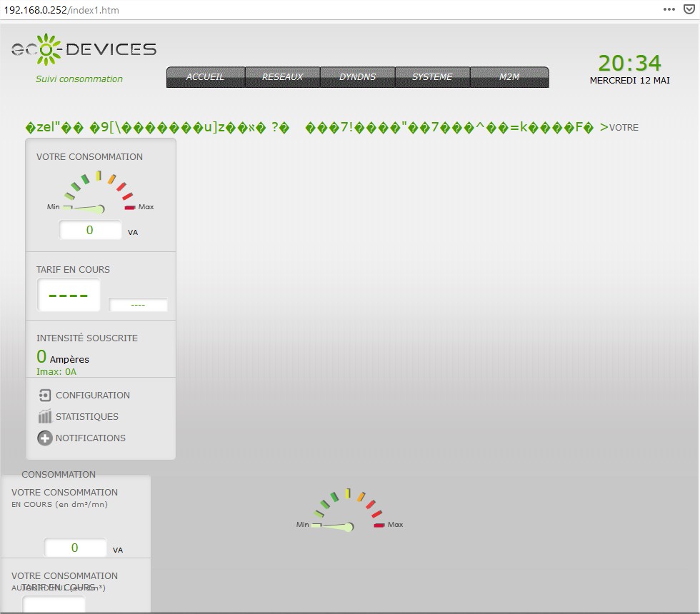
Task: Click the large Tarif en cours display box
Action: click(x=69, y=295)
